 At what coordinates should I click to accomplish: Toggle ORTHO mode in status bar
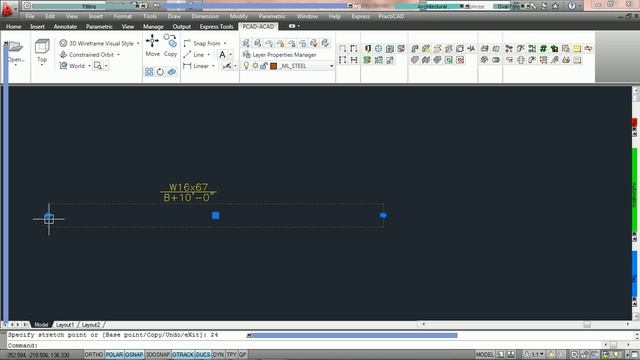pos(93,355)
